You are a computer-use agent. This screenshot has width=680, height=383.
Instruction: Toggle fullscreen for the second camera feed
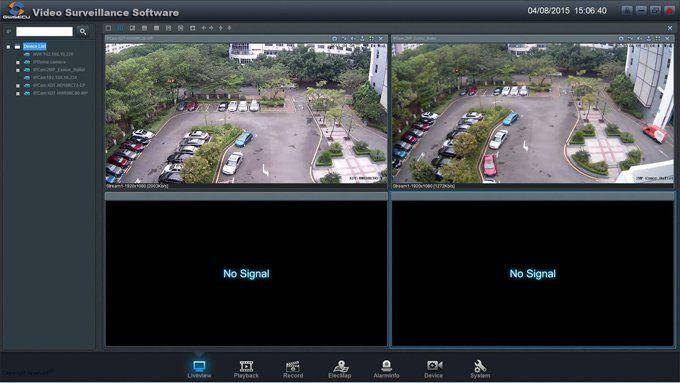[x=658, y=39]
